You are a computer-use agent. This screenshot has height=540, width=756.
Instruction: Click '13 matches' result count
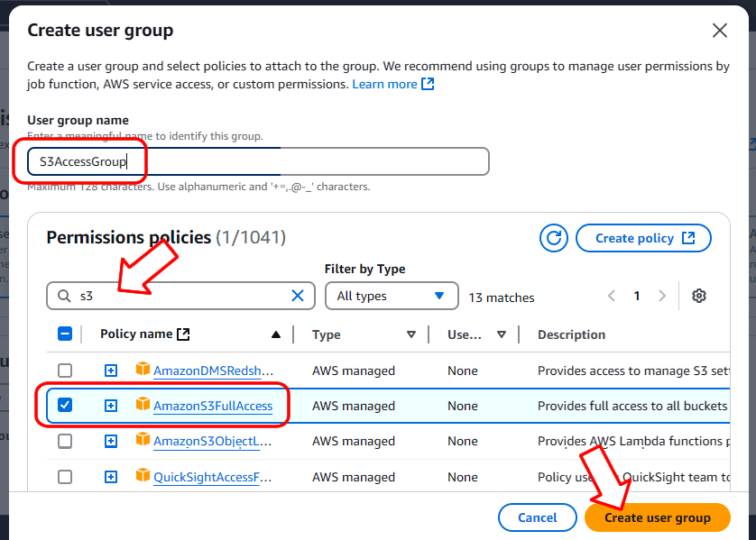point(502,297)
